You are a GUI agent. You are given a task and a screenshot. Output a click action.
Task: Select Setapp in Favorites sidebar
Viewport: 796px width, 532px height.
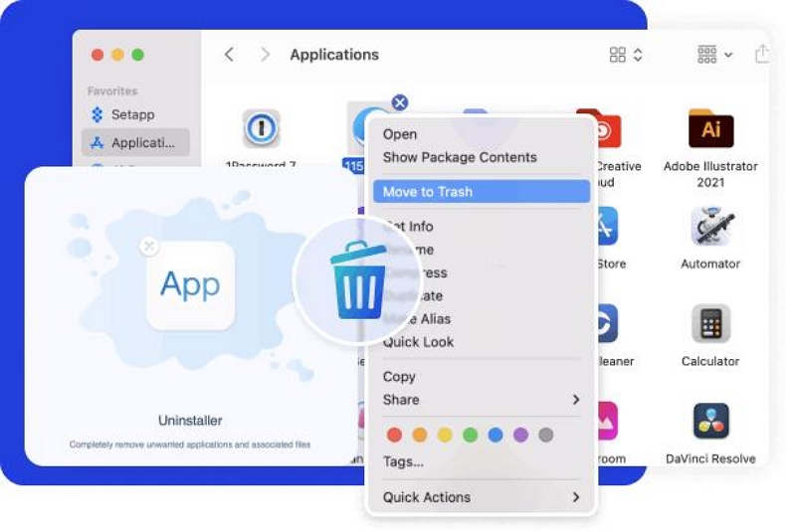coord(135,114)
